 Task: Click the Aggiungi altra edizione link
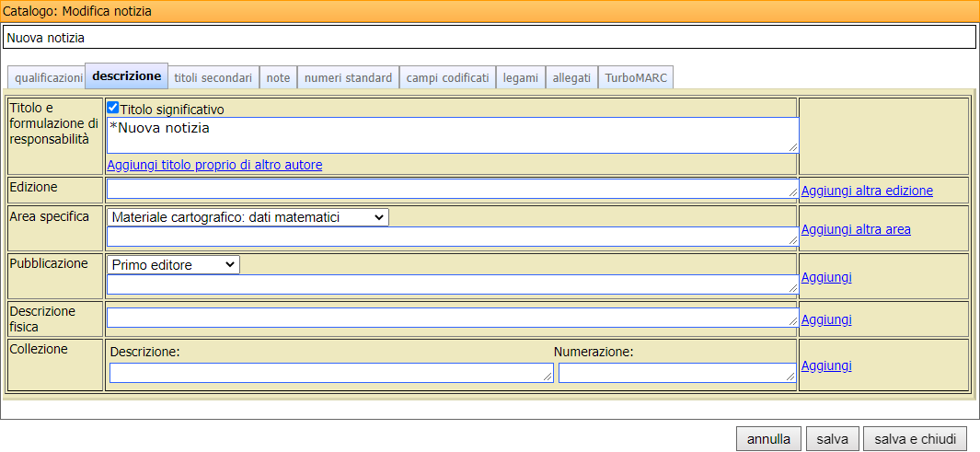click(x=867, y=191)
